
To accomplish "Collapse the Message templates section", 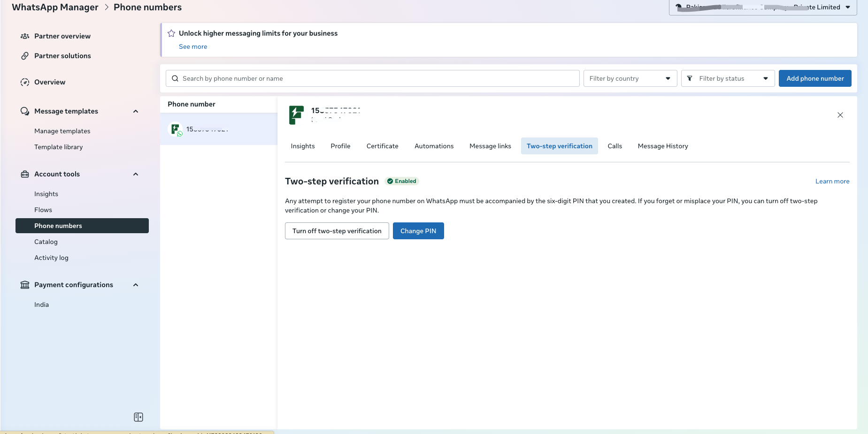I will pos(136,111).
